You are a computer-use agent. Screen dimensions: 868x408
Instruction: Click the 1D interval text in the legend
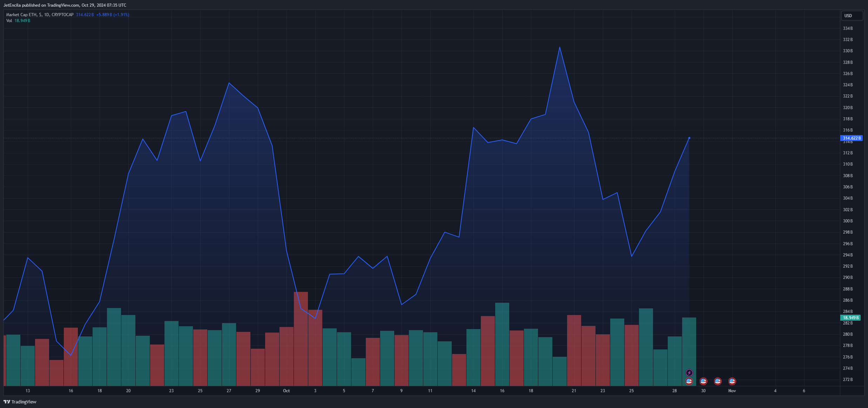click(47, 15)
